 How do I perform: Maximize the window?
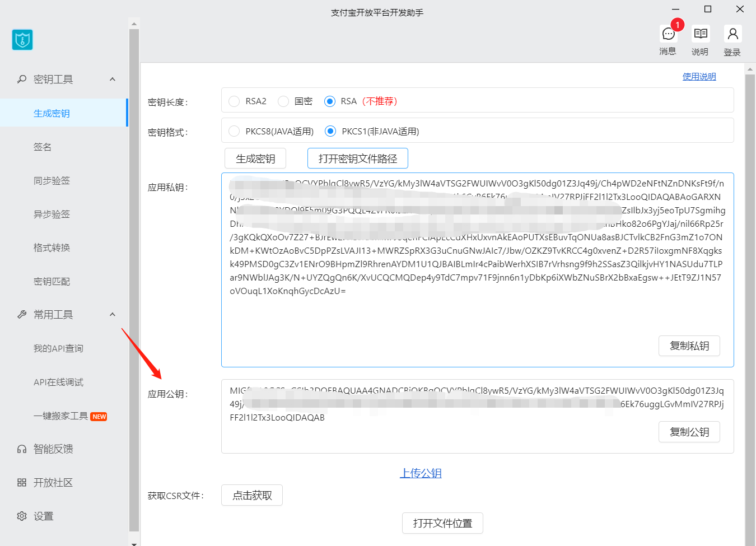pos(708,9)
